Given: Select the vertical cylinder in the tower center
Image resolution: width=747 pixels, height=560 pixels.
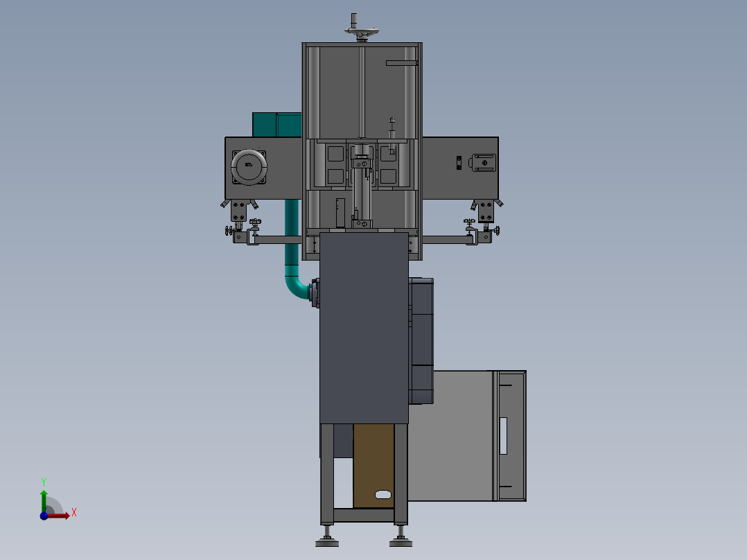Looking at the screenshot, I should [x=361, y=193].
